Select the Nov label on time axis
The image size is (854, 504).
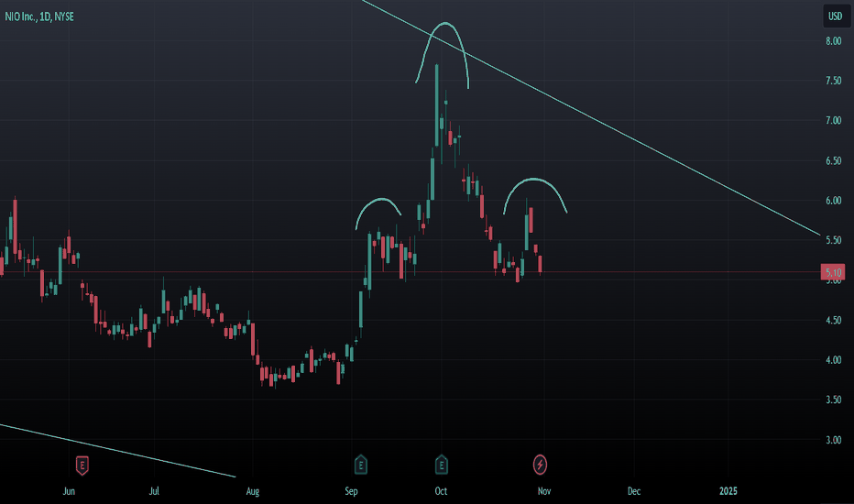tap(544, 491)
